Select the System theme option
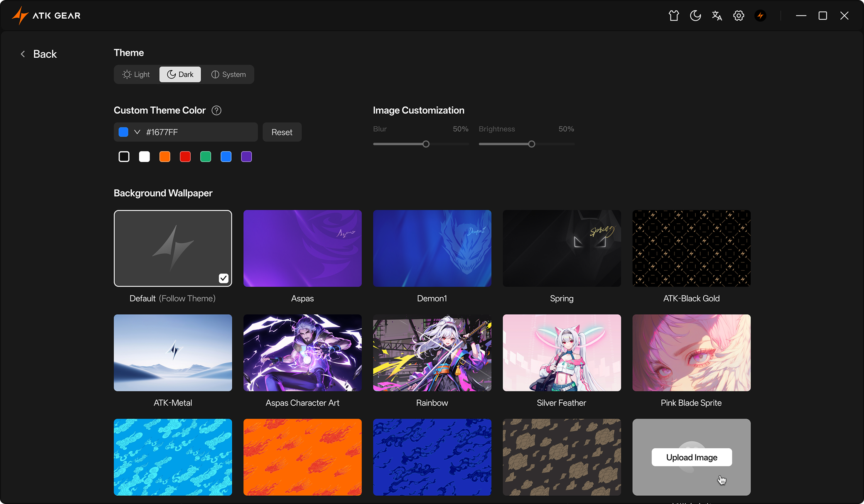Screen dimensions: 864x504 click(228, 74)
